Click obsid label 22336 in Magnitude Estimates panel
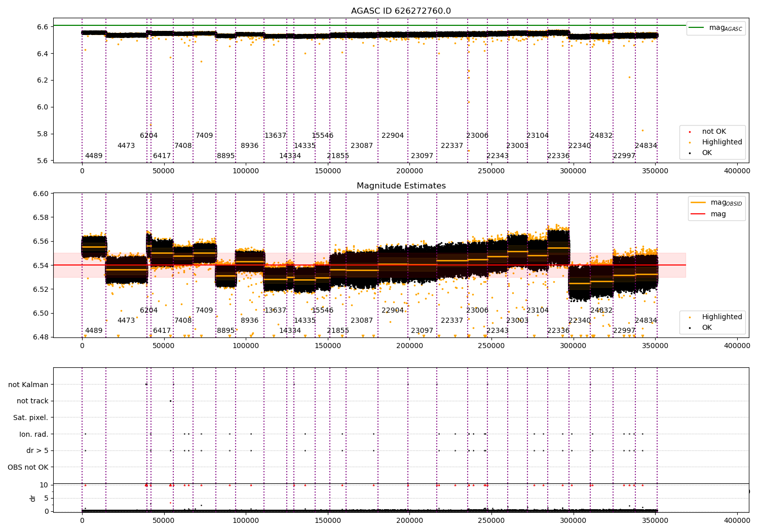 click(x=558, y=331)
